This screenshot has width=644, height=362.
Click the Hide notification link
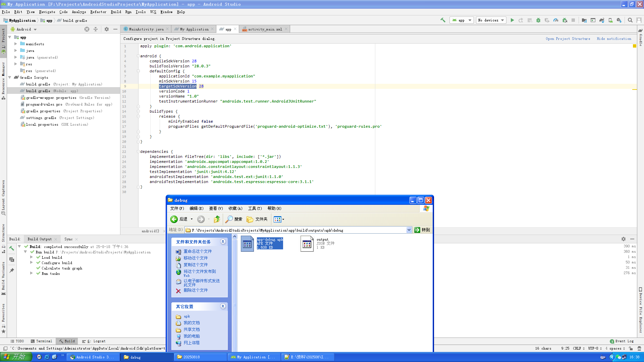pos(614,39)
